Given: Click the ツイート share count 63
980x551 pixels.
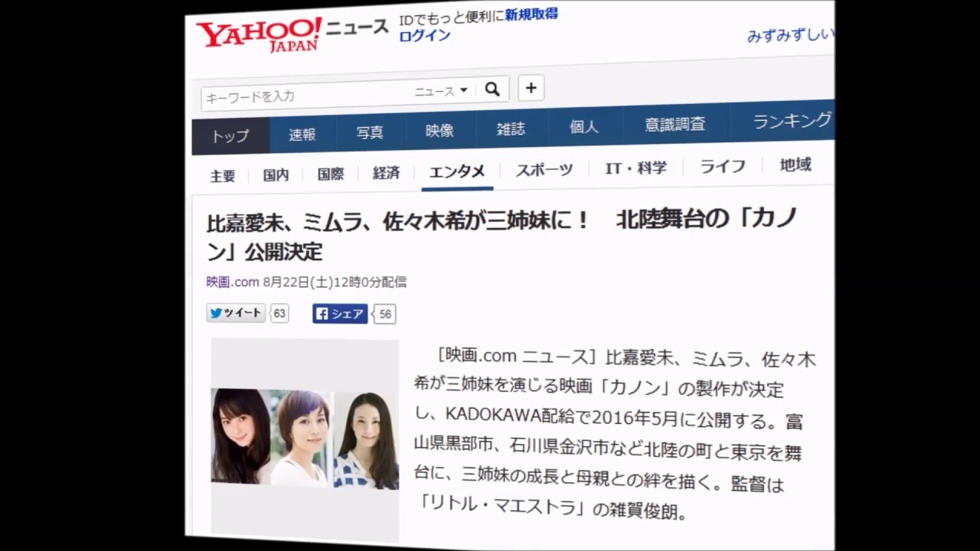Looking at the screenshot, I should pyautogui.click(x=278, y=313).
